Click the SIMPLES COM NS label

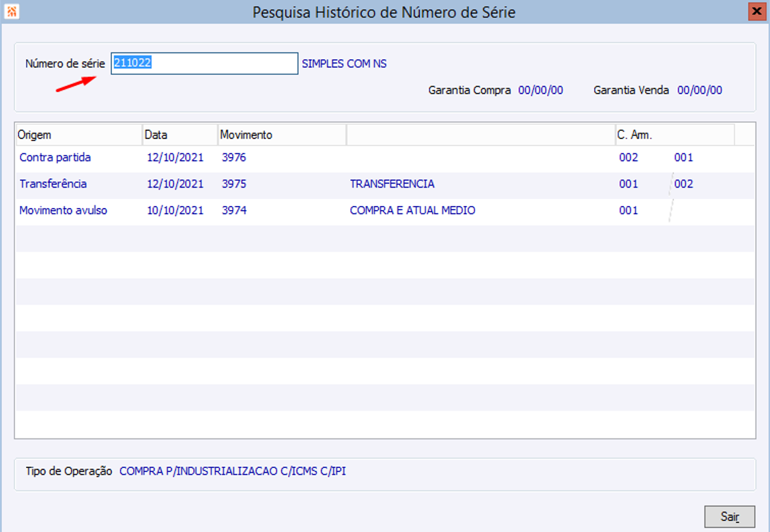coord(344,64)
